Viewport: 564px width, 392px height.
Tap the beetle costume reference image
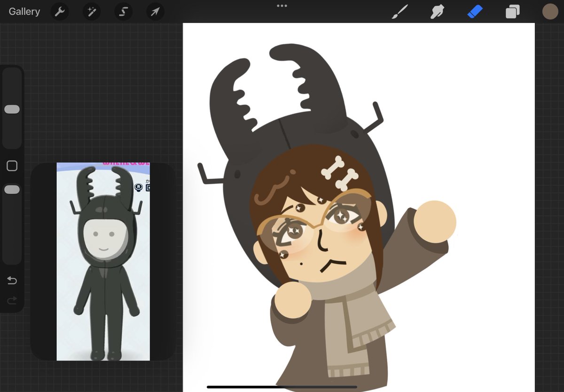[103, 262]
